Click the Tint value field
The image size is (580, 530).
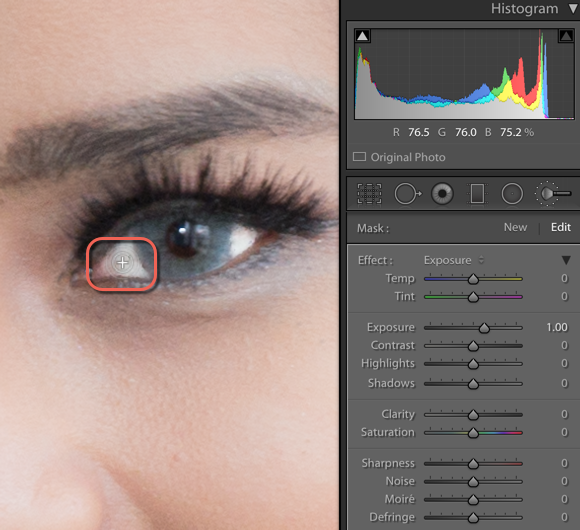[x=564, y=296]
